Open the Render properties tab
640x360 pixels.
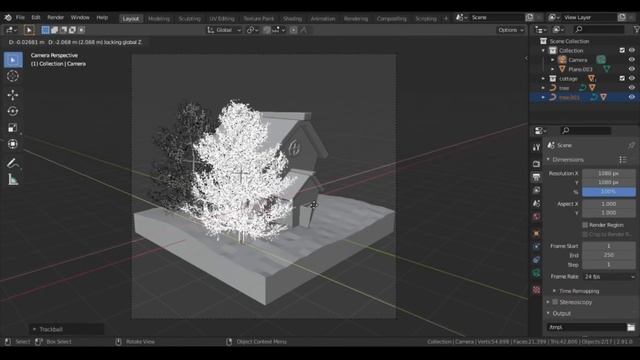point(536,164)
